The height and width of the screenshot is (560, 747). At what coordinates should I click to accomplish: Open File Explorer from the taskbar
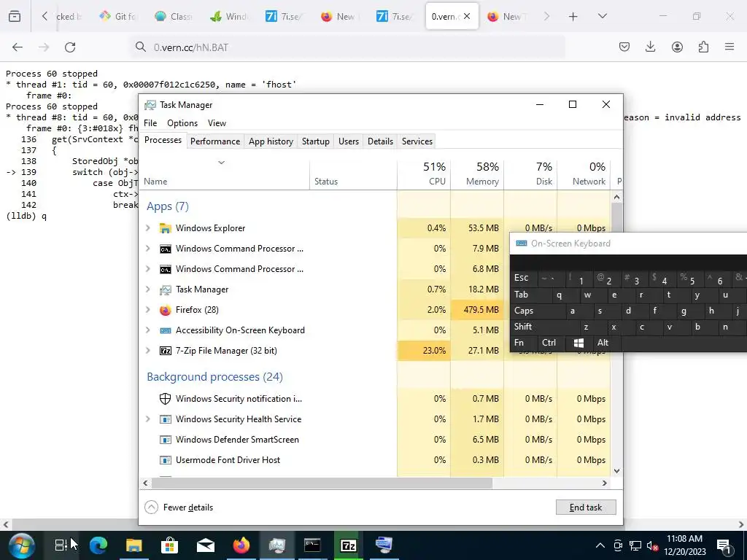click(x=134, y=545)
